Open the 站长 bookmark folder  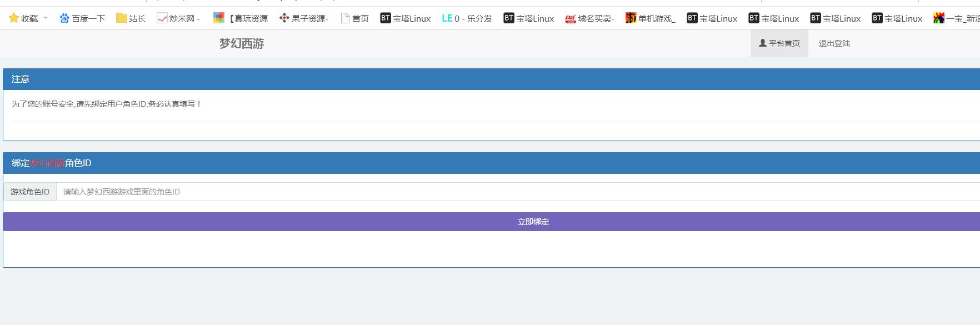(131, 18)
